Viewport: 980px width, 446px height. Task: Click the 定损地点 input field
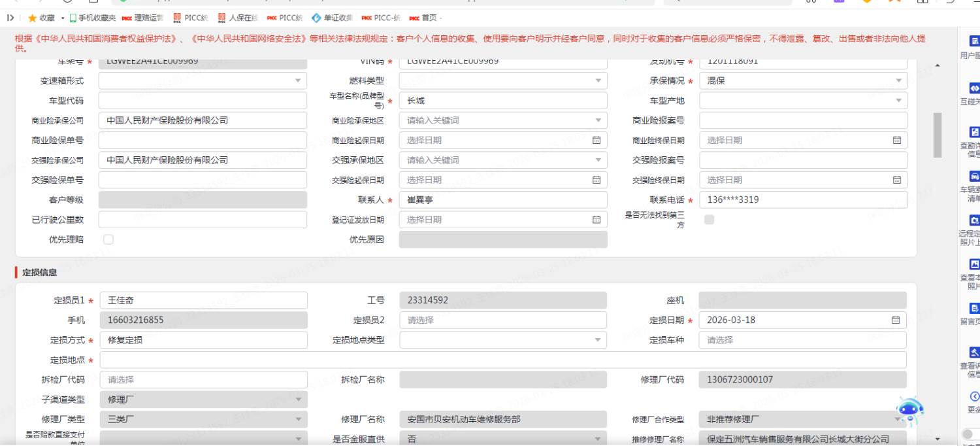click(x=502, y=360)
